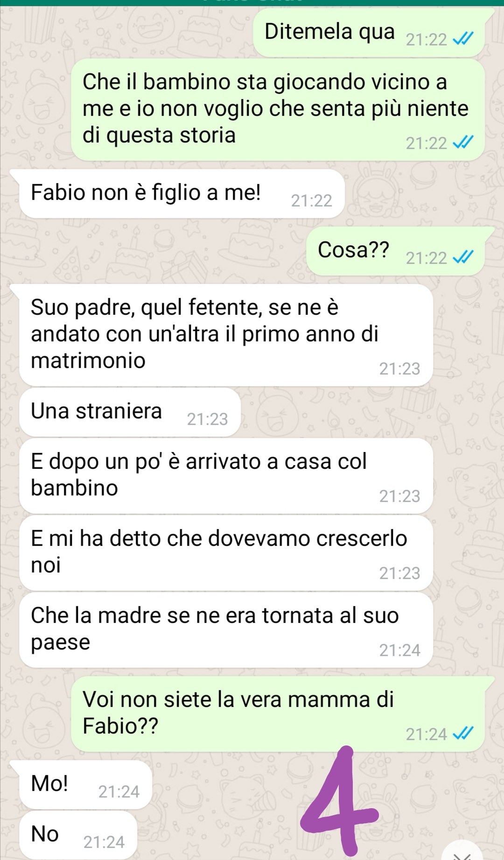Tap the 21:24 timestamp beside 'Mo!'

point(119,792)
